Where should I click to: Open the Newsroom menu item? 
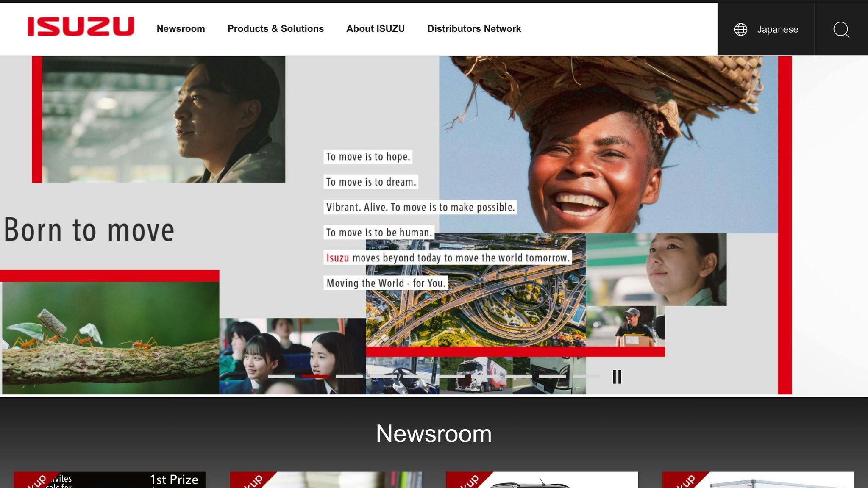(x=181, y=29)
